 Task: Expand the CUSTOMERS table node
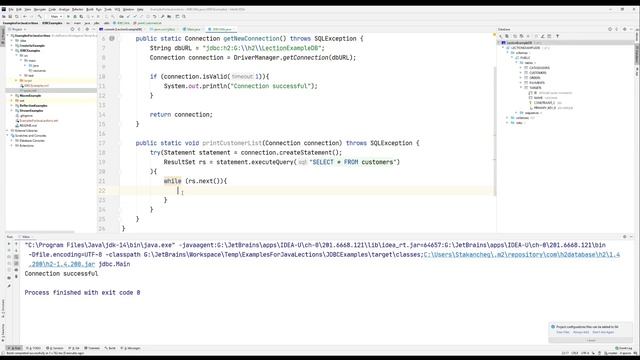(x=521, y=73)
